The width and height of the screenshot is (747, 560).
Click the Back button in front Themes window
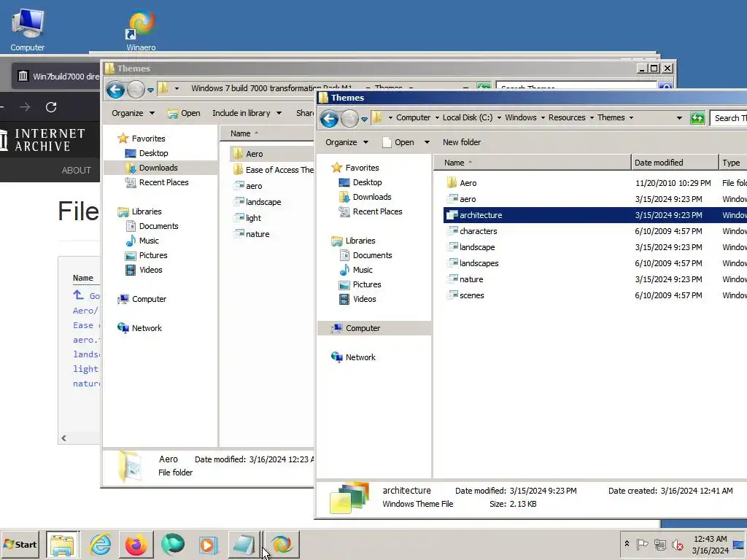point(329,119)
